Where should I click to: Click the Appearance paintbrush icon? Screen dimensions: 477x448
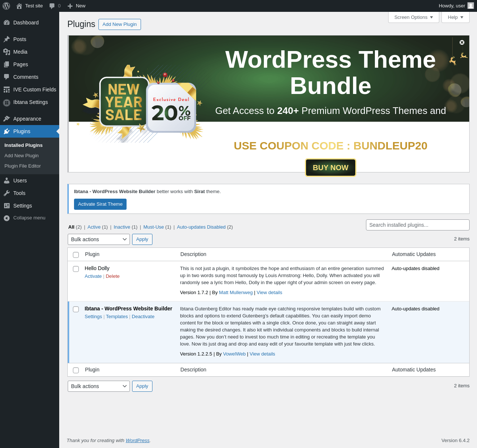click(x=7, y=119)
